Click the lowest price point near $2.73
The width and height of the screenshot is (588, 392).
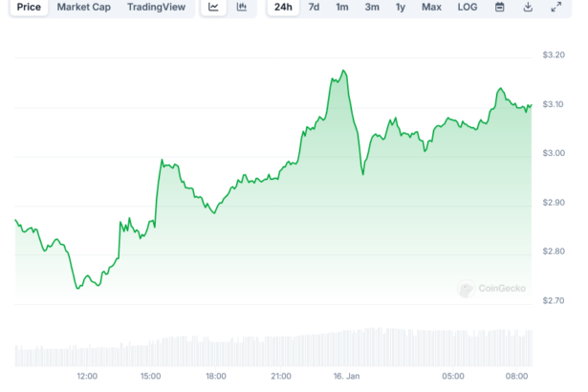pos(77,288)
